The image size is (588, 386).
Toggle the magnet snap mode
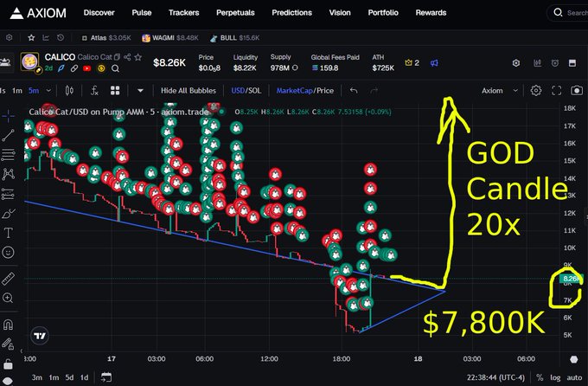9,325
